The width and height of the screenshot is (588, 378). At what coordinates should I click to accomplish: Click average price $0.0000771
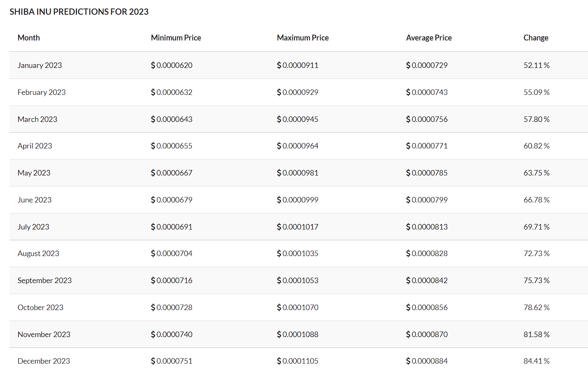(x=427, y=146)
